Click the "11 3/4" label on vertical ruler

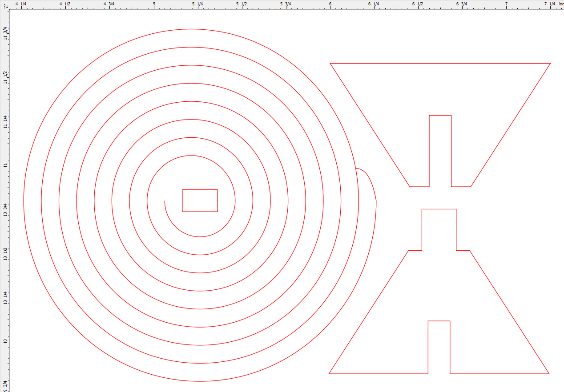point(5,33)
